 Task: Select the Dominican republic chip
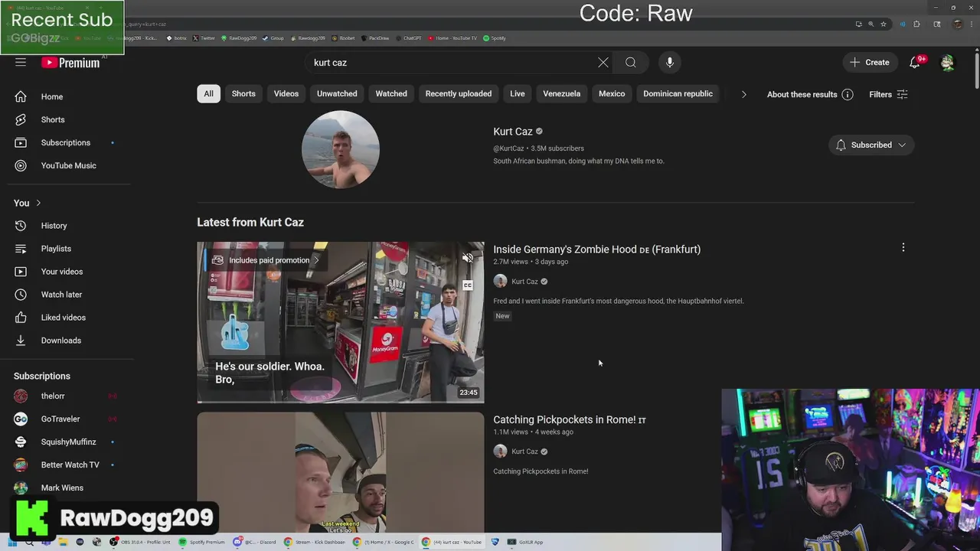tap(678, 93)
